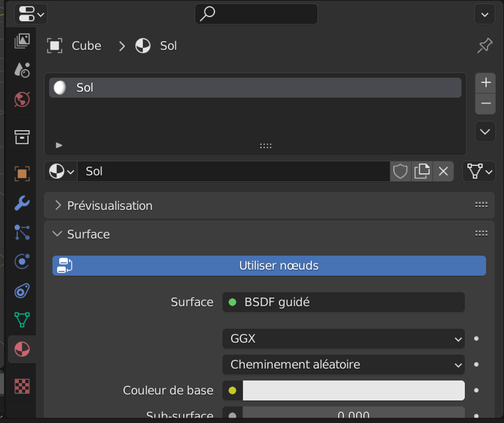Open the GGX distribution dropdown
Viewport: 504px width, 423px height.
pos(343,339)
